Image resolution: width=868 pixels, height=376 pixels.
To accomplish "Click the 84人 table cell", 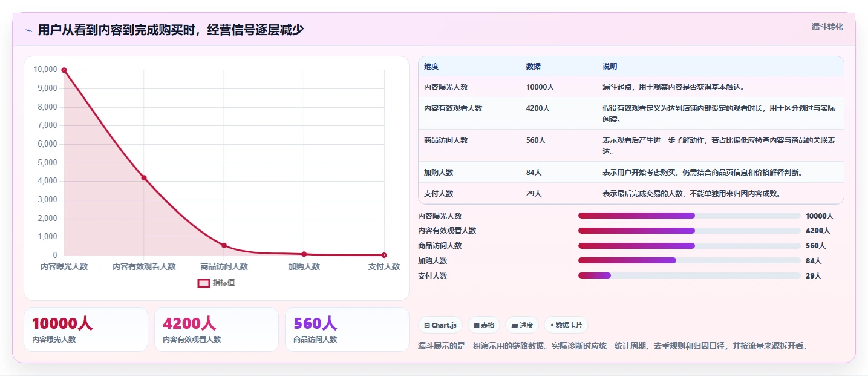I will pos(534,173).
